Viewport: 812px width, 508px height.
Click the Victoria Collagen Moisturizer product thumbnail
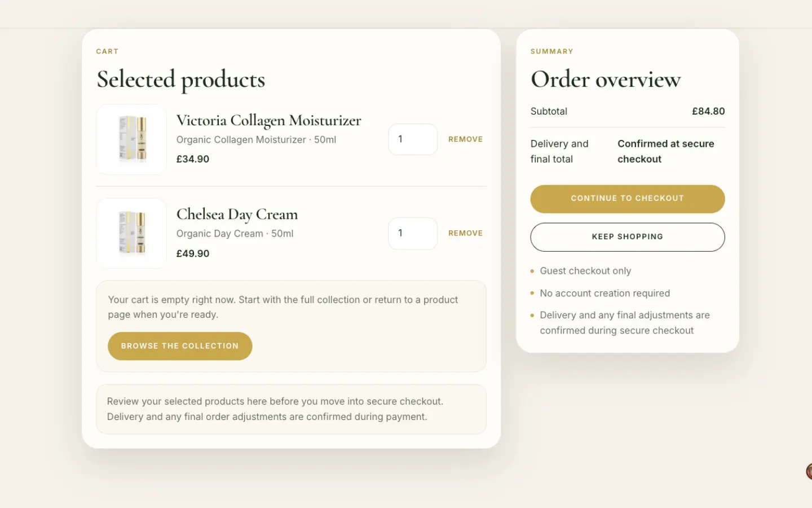tap(131, 139)
